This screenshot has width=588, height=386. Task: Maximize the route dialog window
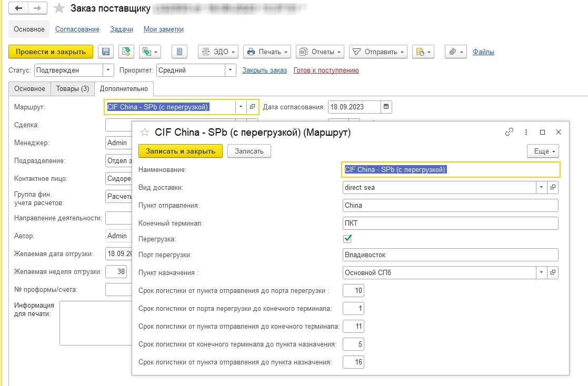[542, 132]
